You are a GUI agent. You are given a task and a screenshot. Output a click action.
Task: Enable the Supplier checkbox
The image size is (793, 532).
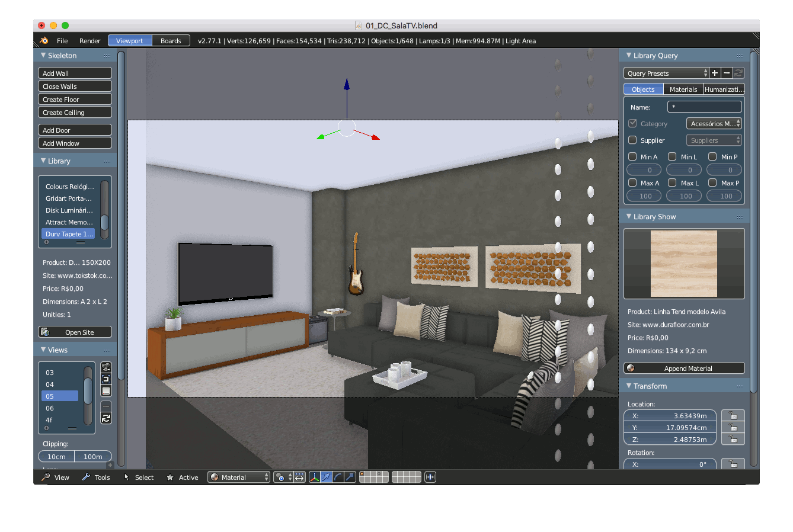[632, 140]
